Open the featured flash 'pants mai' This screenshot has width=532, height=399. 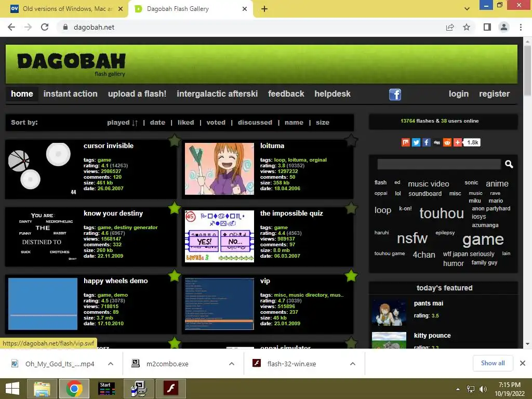click(429, 303)
